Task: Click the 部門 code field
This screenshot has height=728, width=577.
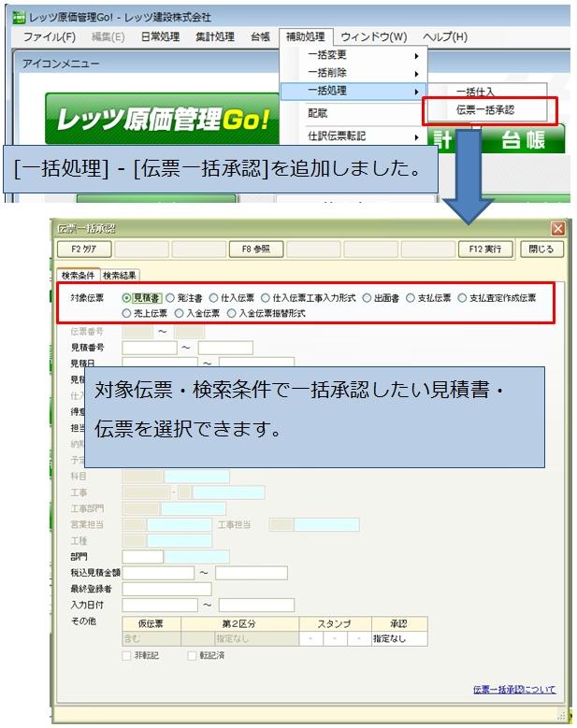Action: click(143, 557)
